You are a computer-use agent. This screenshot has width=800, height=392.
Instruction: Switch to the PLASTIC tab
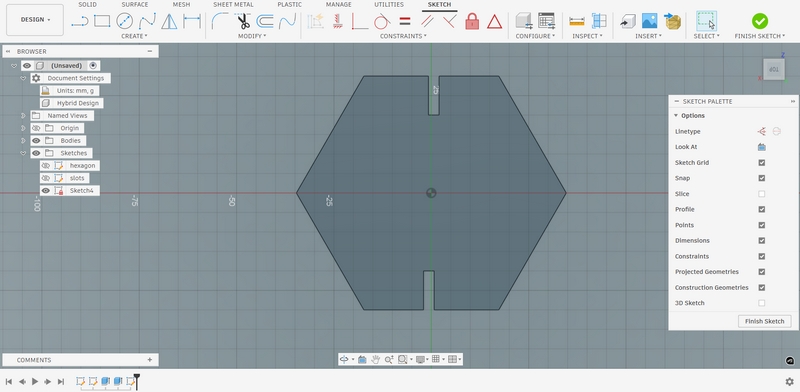click(x=289, y=5)
